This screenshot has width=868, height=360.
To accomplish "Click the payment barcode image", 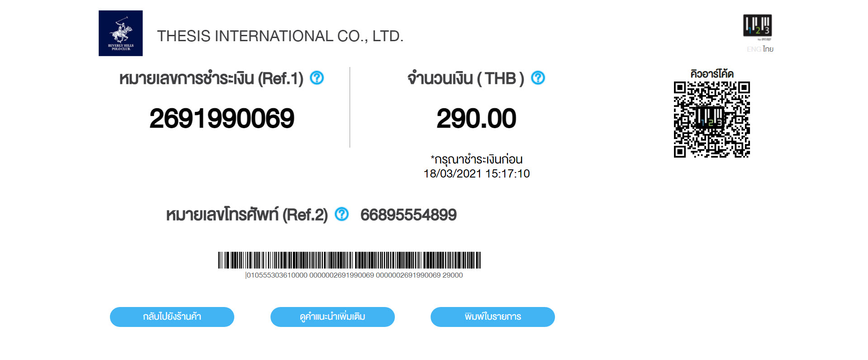I will pos(349,260).
